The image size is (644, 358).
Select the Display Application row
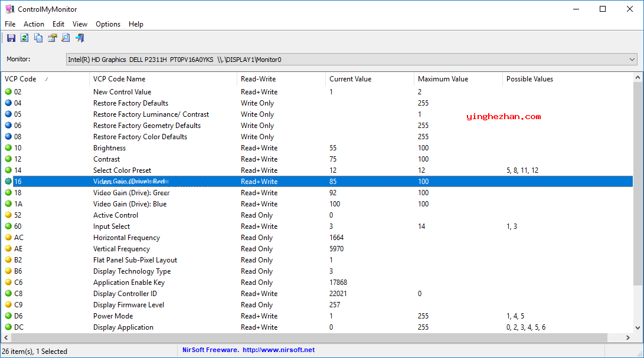click(317, 327)
